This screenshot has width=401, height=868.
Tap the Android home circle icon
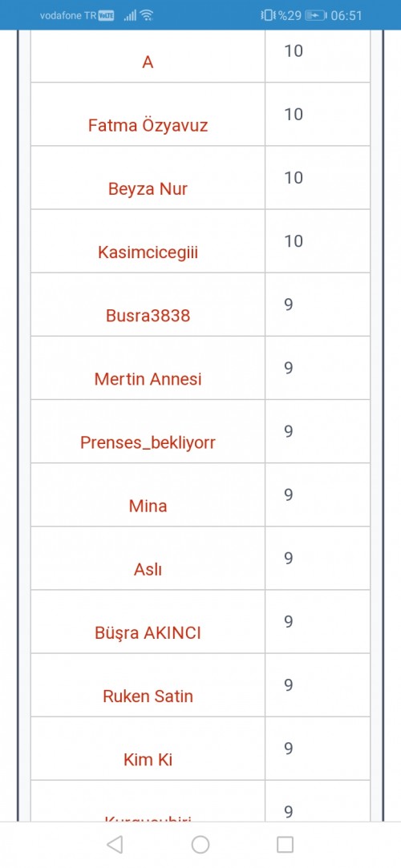[x=200, y=844]
